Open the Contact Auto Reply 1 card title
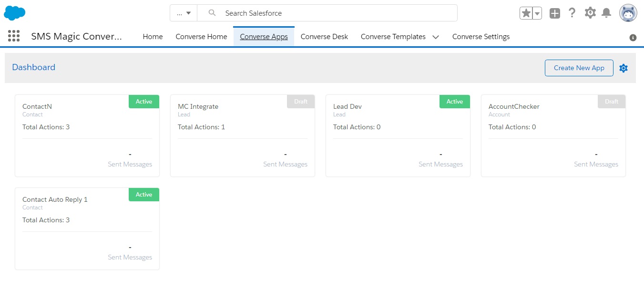This screenshot has width=644, height=301. (55, 199)
